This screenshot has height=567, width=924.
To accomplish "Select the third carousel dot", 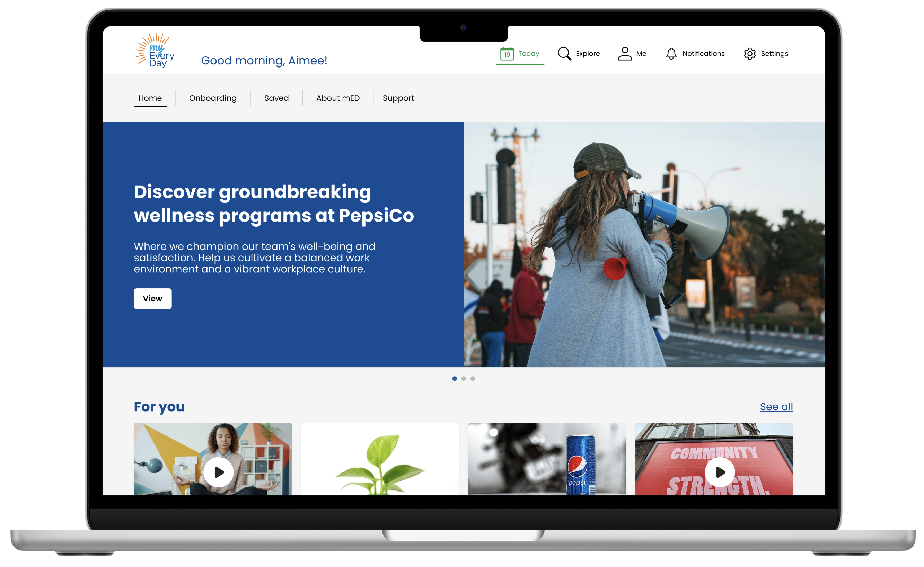I will coord(473,378).
